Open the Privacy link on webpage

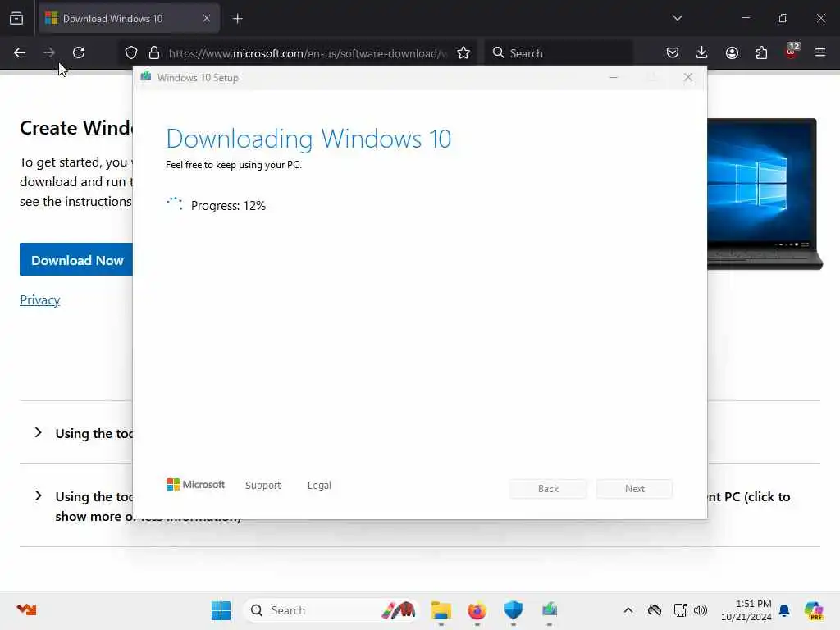[39, 300]
